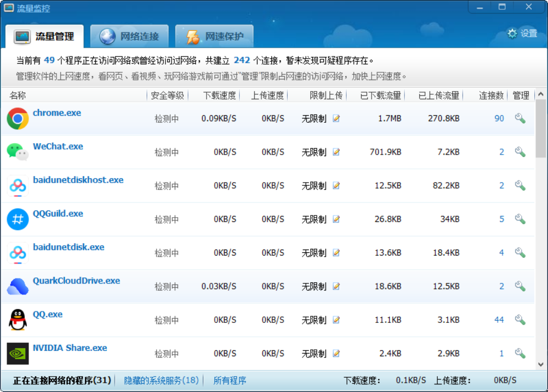
Task: Open manage wrench for baidunetdisk.exe
Action: (520, 253)
